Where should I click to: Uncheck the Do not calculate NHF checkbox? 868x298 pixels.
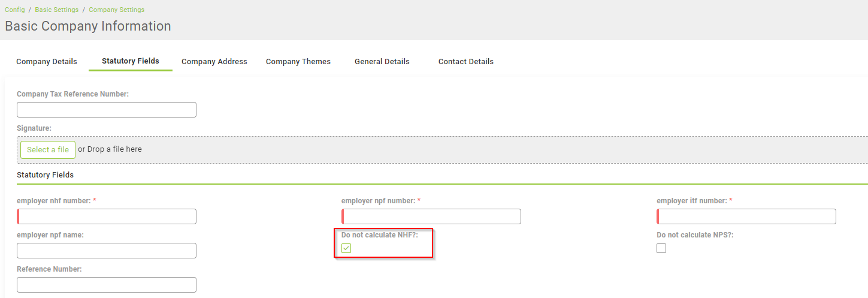pos(346,248)
